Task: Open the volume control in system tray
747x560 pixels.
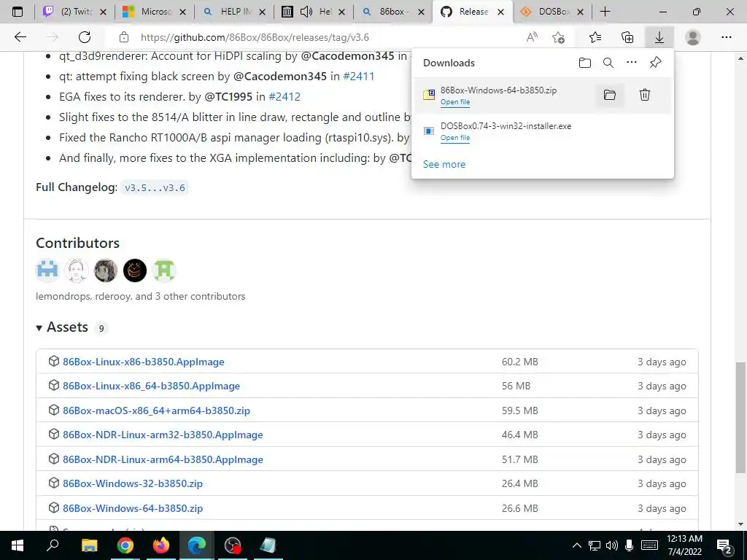Action: tap(612, 545)
